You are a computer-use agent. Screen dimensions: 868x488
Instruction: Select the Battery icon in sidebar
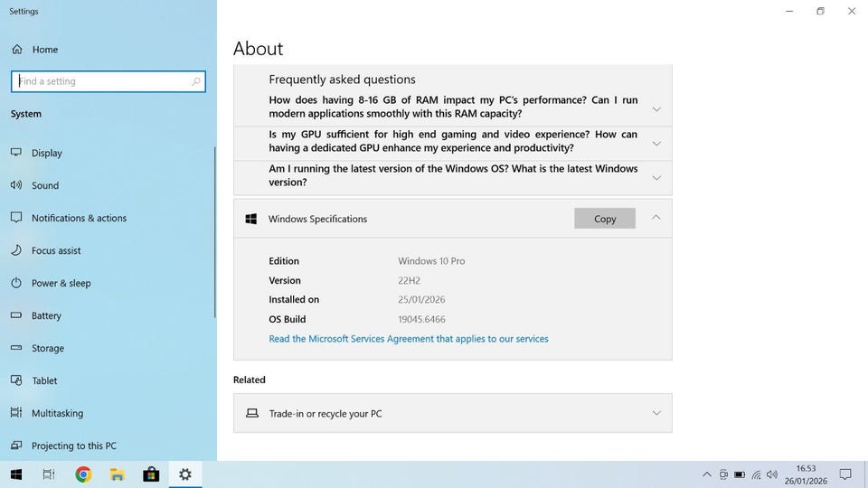[x=16, y=315]
